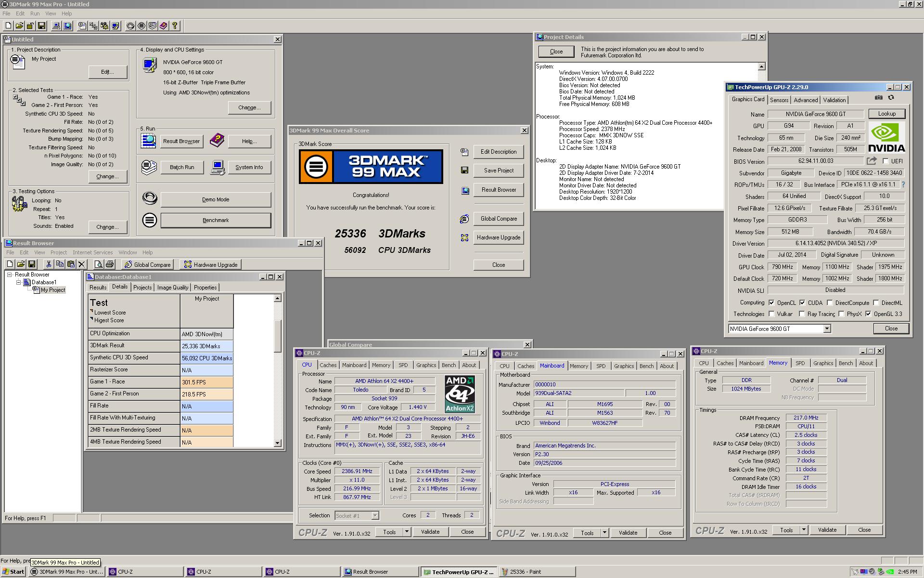
Task: Toggle the OpenCL checkbox in GPU-Z
Action: click(771, 303)
